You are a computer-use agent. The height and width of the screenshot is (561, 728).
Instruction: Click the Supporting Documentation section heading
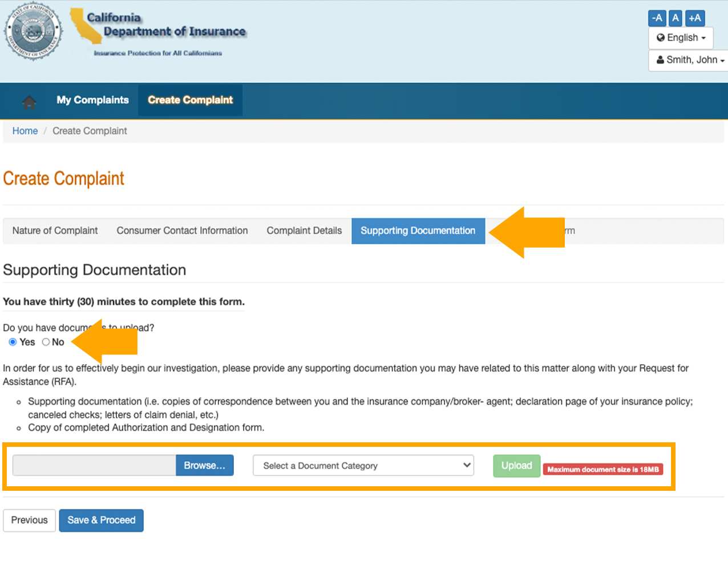(95, 270)
